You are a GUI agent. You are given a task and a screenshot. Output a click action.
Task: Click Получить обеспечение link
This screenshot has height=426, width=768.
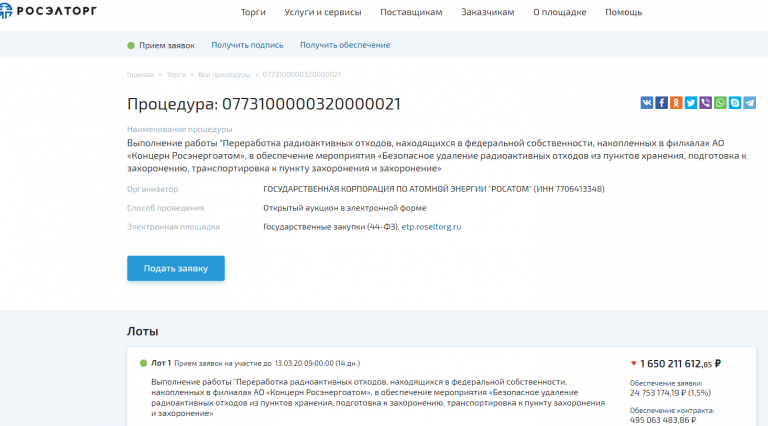click(x=345, y=45)
